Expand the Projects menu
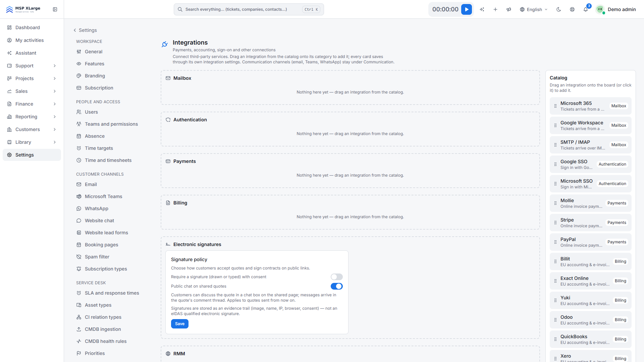 click(x=32, y=78)
